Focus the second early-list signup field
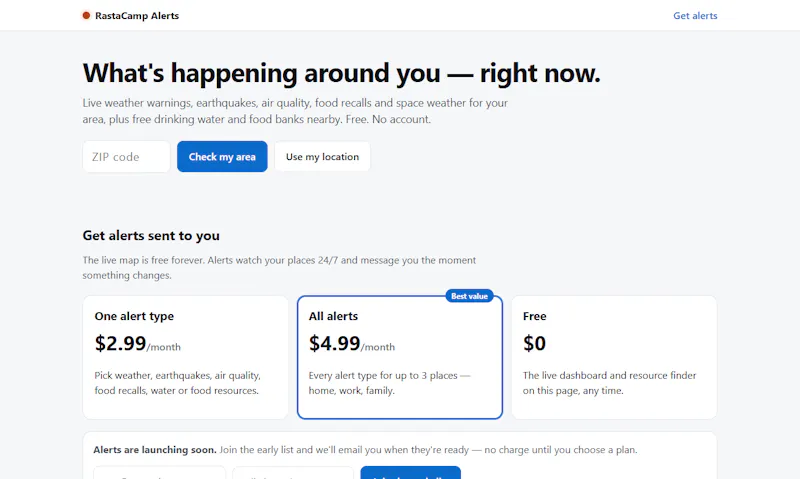Image resolution: width=800 pixels, height=479 pixels. click(x=293, y=473)
